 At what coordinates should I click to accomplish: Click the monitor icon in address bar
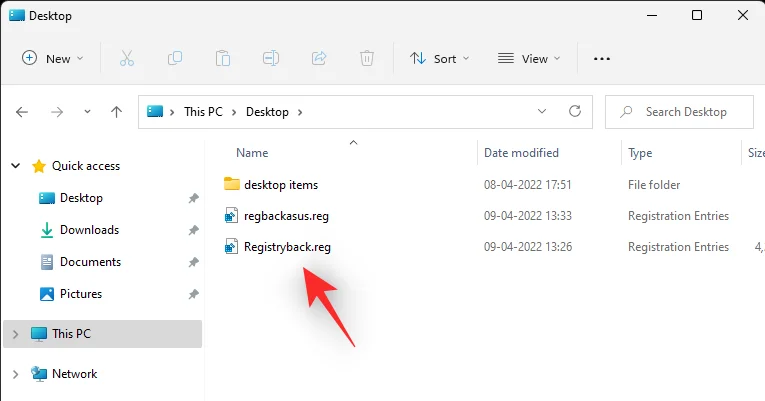(x=155, y=112)
